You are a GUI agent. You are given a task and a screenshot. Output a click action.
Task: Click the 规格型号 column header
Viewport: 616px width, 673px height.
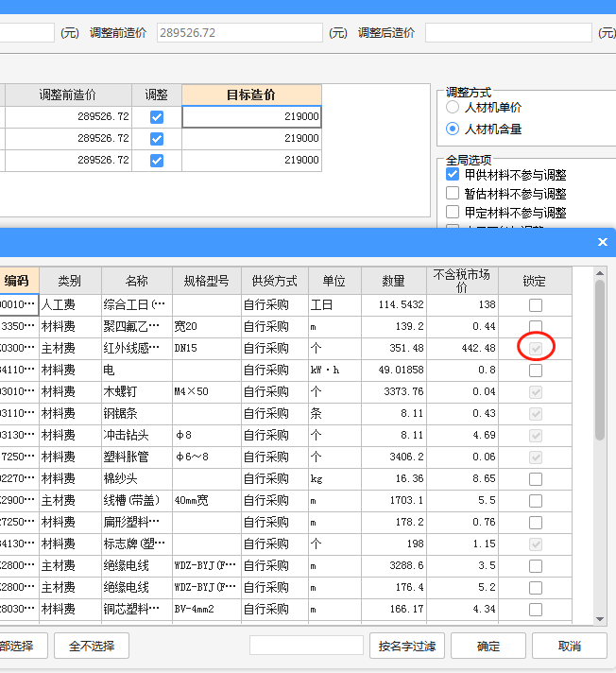click(x=207, y=281)
